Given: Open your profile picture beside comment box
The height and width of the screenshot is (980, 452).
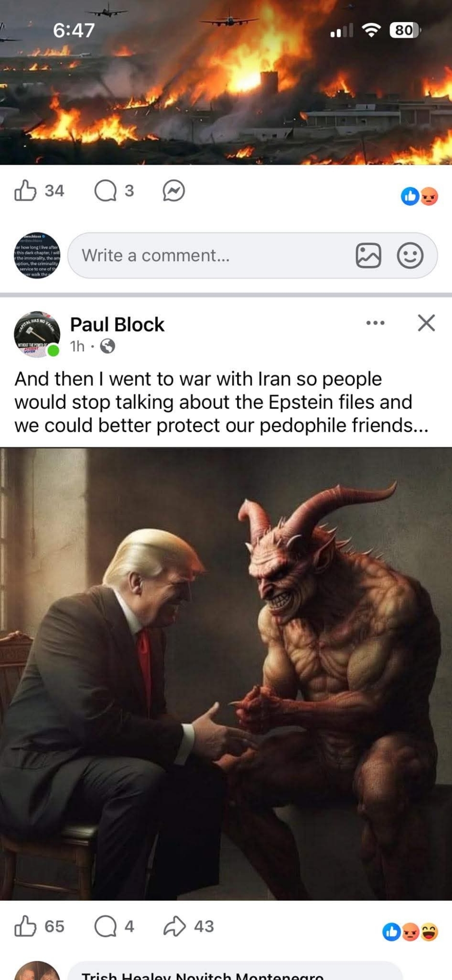Looking at the screenshot, I should pos(37,255).
